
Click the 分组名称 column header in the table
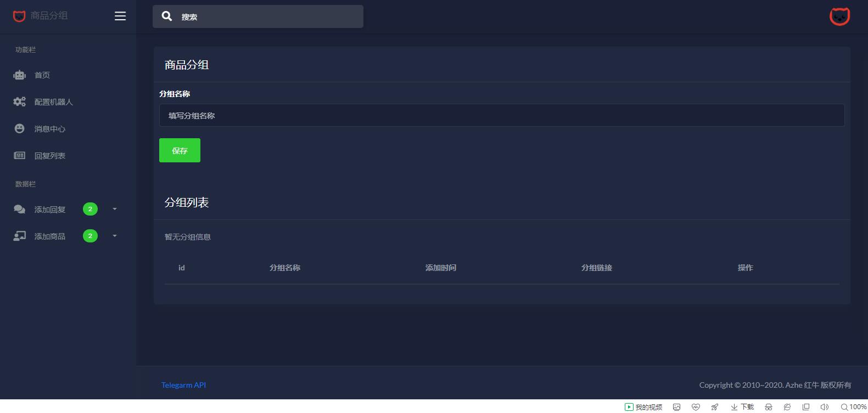coord(285,268)
